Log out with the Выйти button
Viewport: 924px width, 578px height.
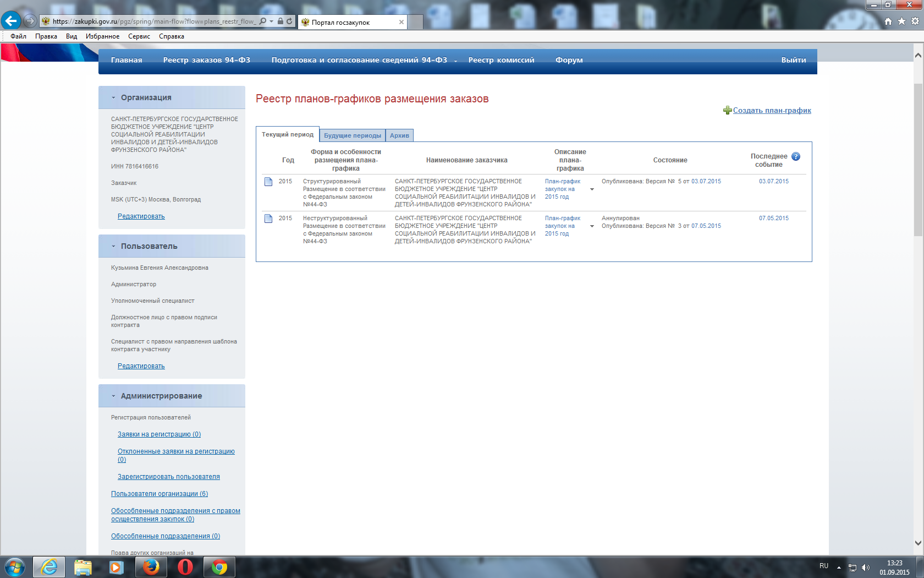794,60
